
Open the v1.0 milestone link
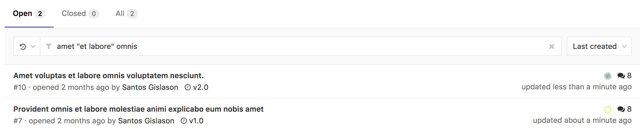192,121
